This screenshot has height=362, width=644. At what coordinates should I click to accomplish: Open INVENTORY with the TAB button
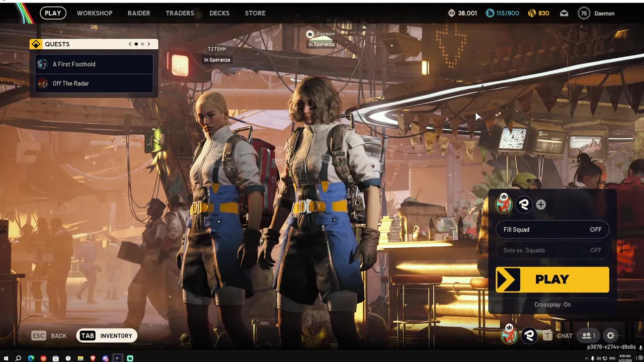(x=107, y=336)
